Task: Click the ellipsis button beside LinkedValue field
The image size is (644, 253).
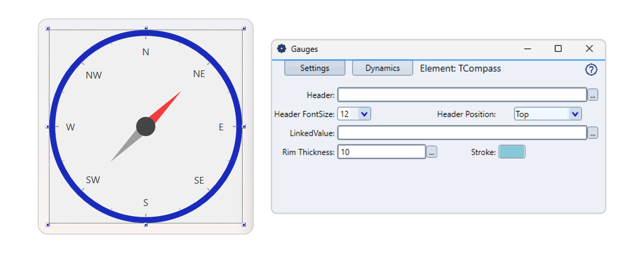Action: point(593,133)
